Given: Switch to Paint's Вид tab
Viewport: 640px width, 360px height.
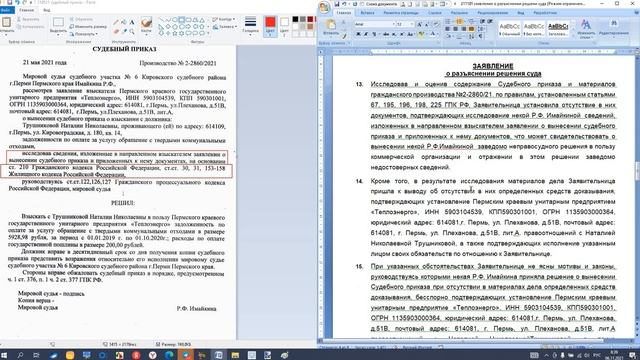Looking at the screenshot, I should coord(47,10).
